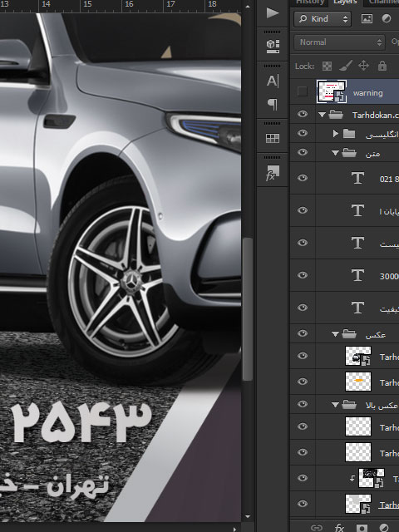The height and width of the screenshot is (532, 399).
Task: Click Lock transparent pixels icon
Action: 327,66
